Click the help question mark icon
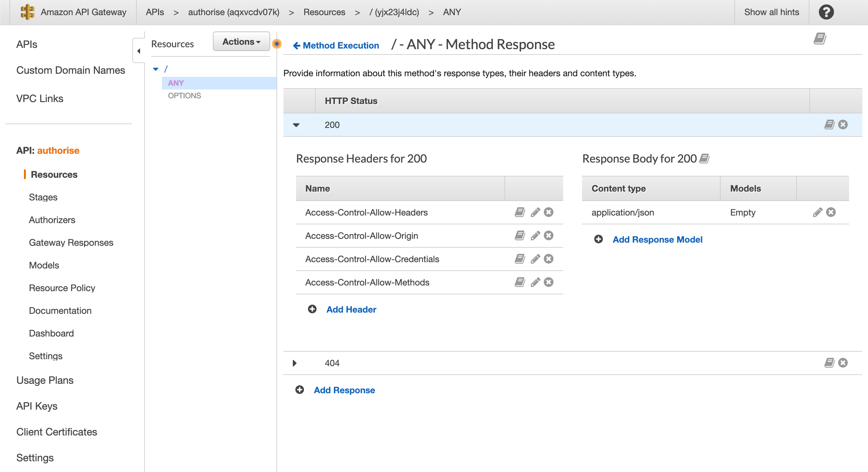Viewport: 868px width, 472px height. pos(826,12)
